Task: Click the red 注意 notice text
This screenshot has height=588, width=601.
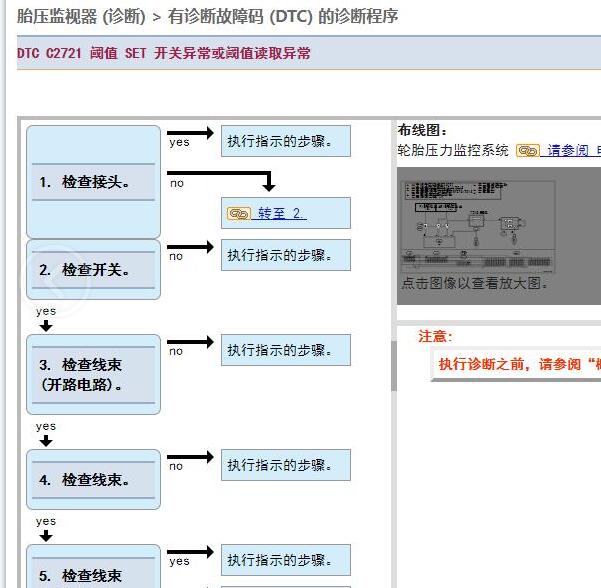Action: 435,337
